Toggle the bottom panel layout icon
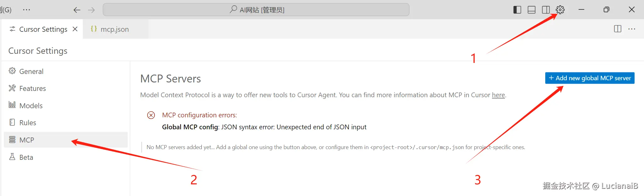644x196 pixels. coord(531,10)
